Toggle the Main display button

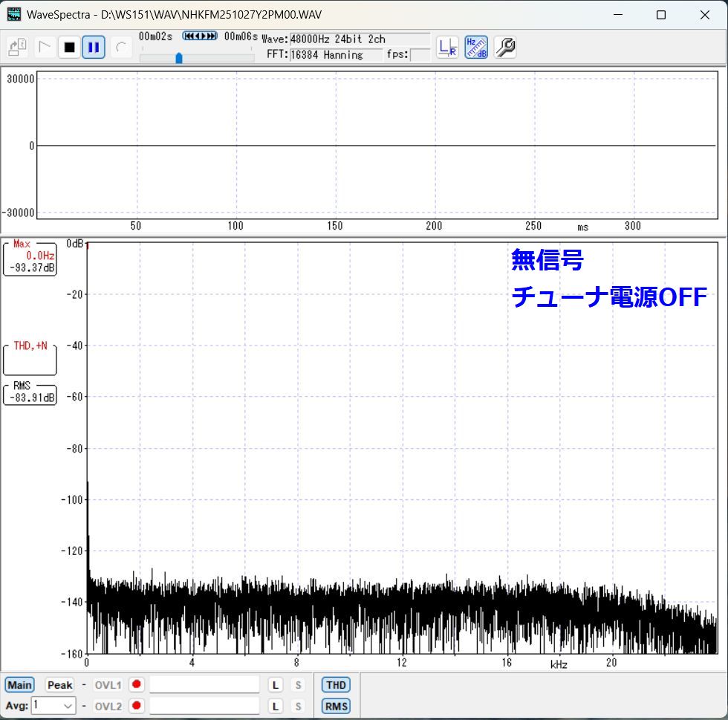tap(20, 685)
